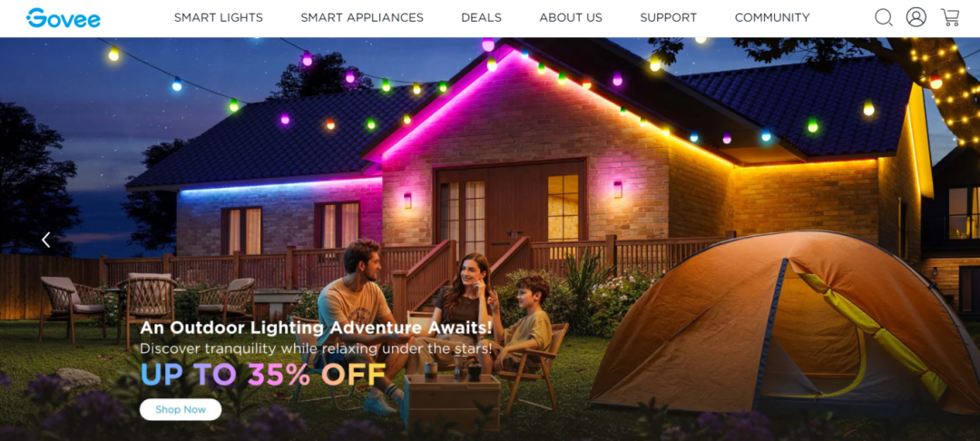Open the user account icon

[916, 17]
